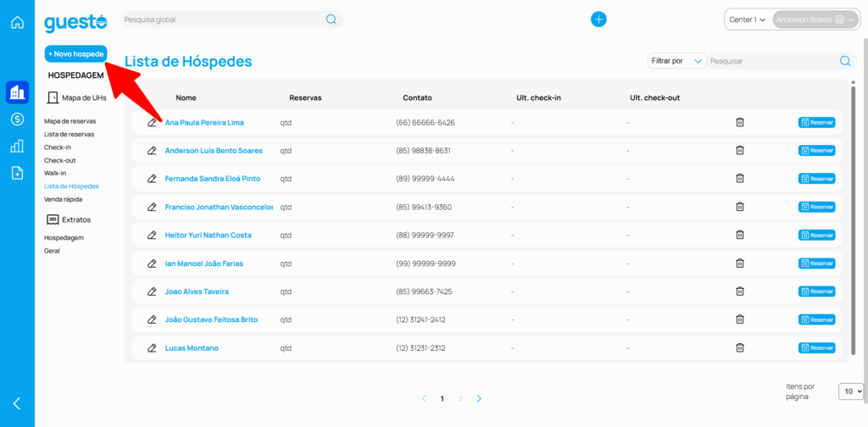Viewport: 868px width, 427px height.
Task: Open the Anderson Soares user menu
Action: (815, 19)
